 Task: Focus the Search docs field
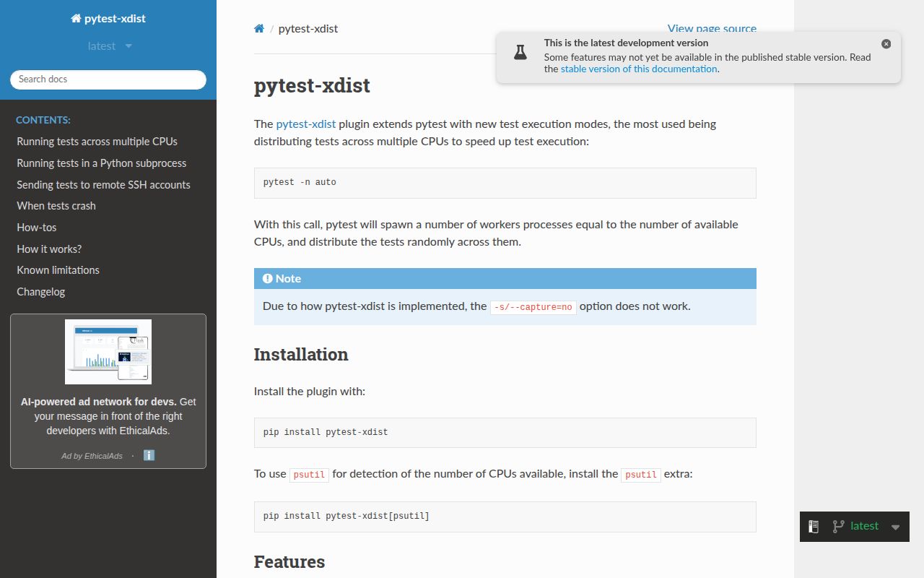click(x=108, y=79)
